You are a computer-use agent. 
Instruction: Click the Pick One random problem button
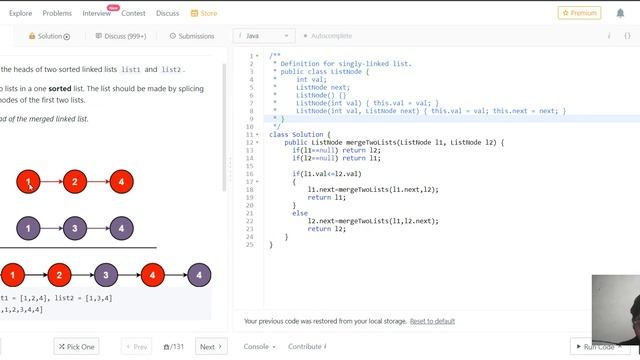(76, 347)
